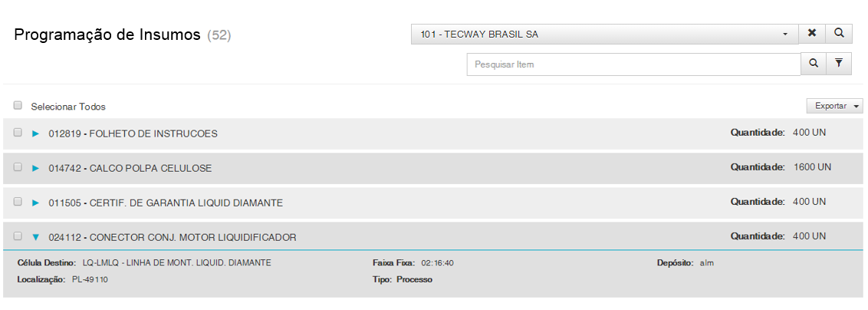Click the Programação de Insumos heading
868x310 pixels.
pyautogui.click(x=107, y=35)
